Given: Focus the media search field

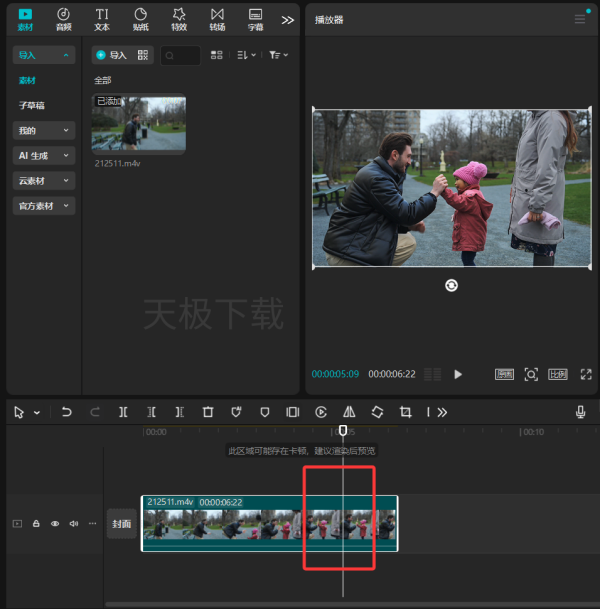Looking at the screenshot, I should 181,56.
